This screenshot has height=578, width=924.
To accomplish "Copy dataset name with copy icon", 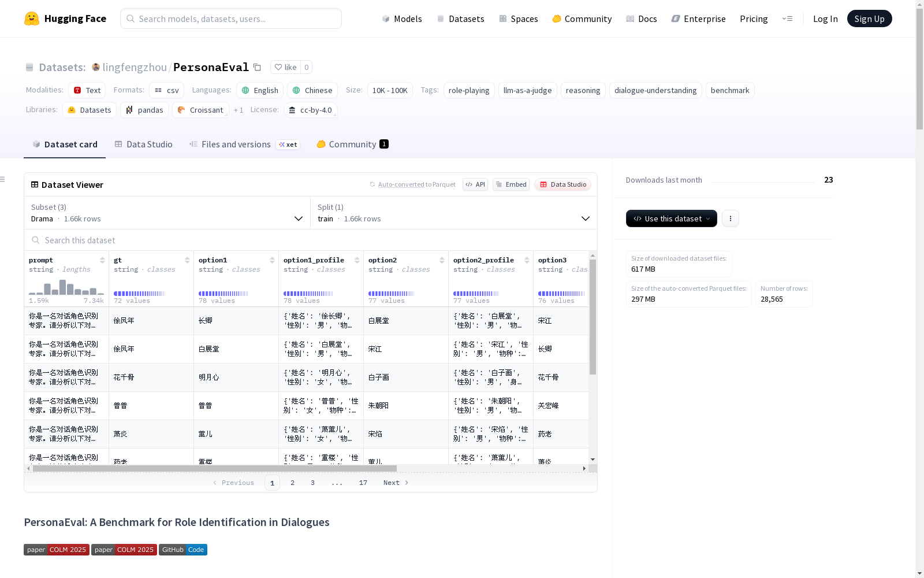I will pos(258,67).
